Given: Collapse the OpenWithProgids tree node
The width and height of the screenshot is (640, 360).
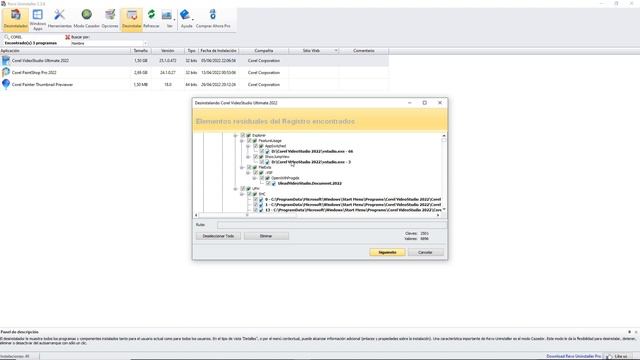Looking at the screenshot, I should tap(255, 178).
